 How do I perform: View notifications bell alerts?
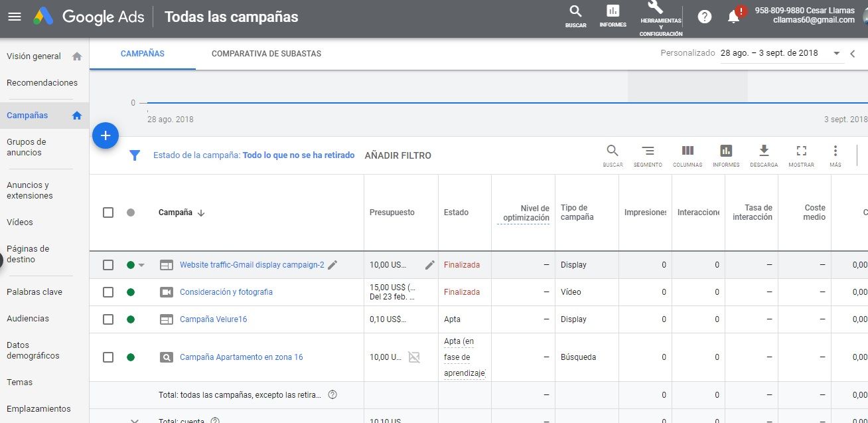pos(733,17)
